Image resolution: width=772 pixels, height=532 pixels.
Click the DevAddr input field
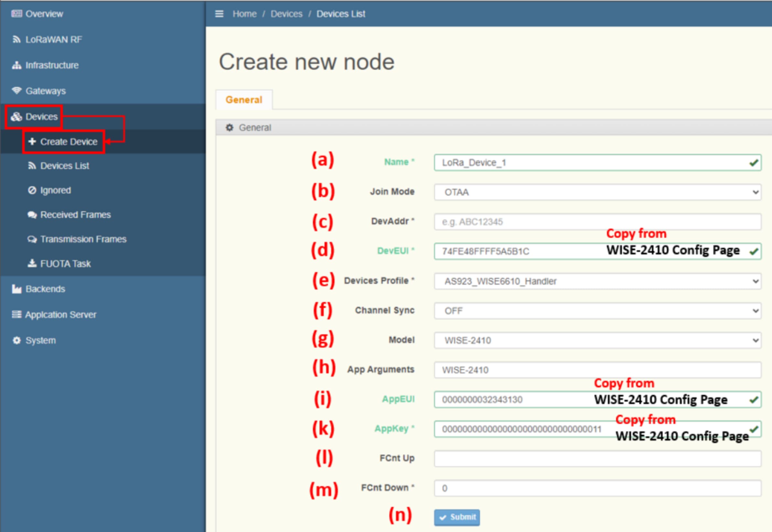coord(597,222)
